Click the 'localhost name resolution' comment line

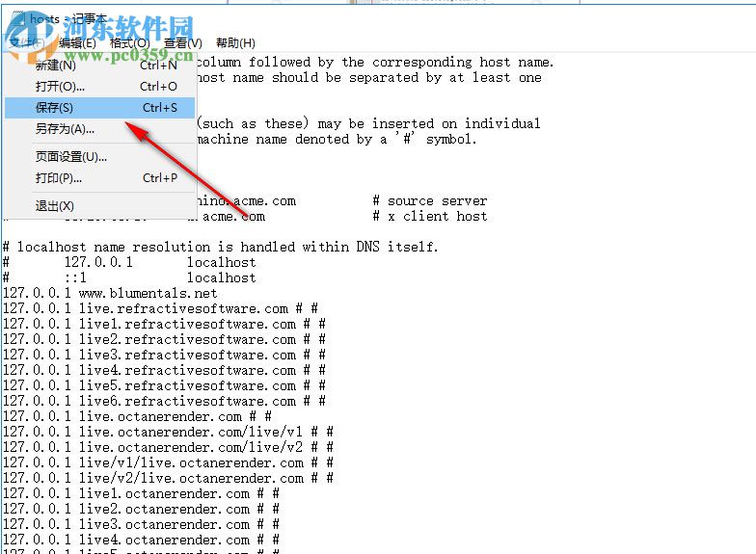point(220,247)
